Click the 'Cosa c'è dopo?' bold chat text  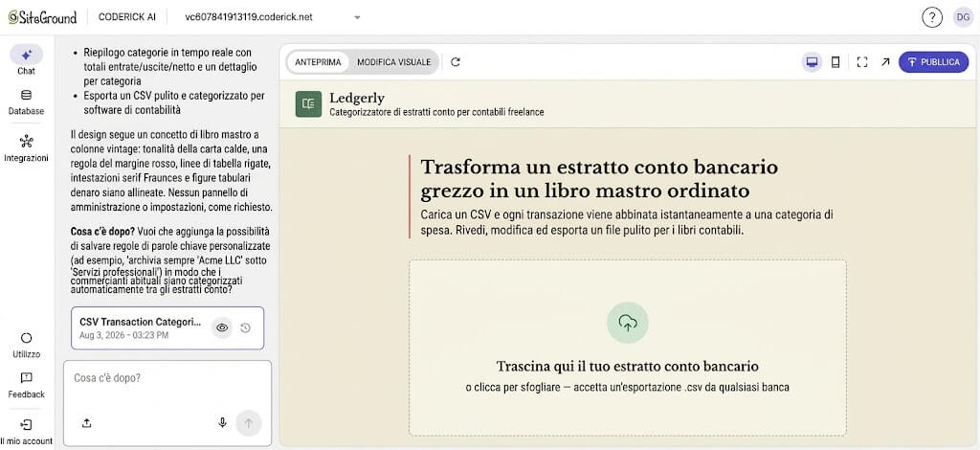click(103, 232)
